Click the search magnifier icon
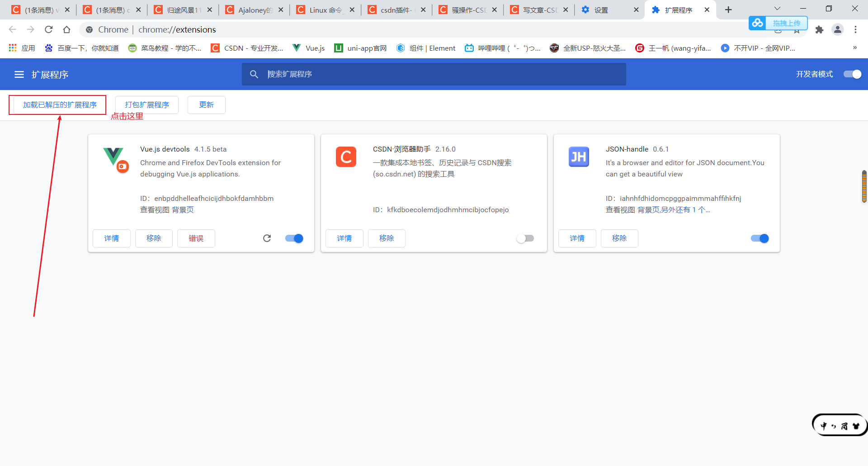Viewport: 868px width, 466px height. coord(254,74)
